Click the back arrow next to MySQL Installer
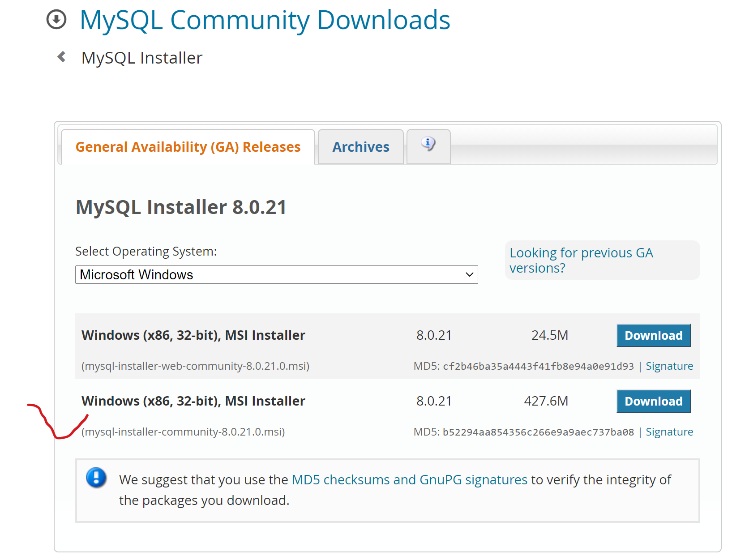732x560 pixels. point(62,57)
